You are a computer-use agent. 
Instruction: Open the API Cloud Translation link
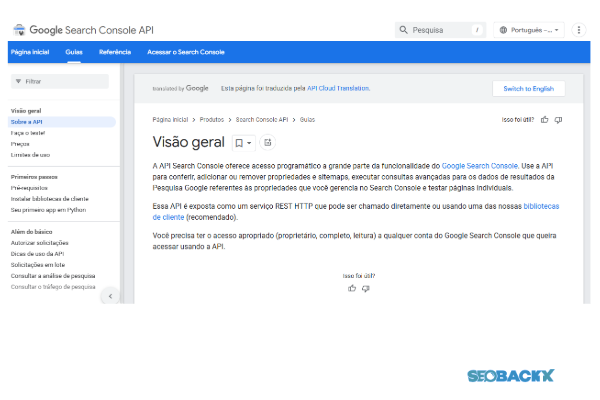(x=338, y=88)
